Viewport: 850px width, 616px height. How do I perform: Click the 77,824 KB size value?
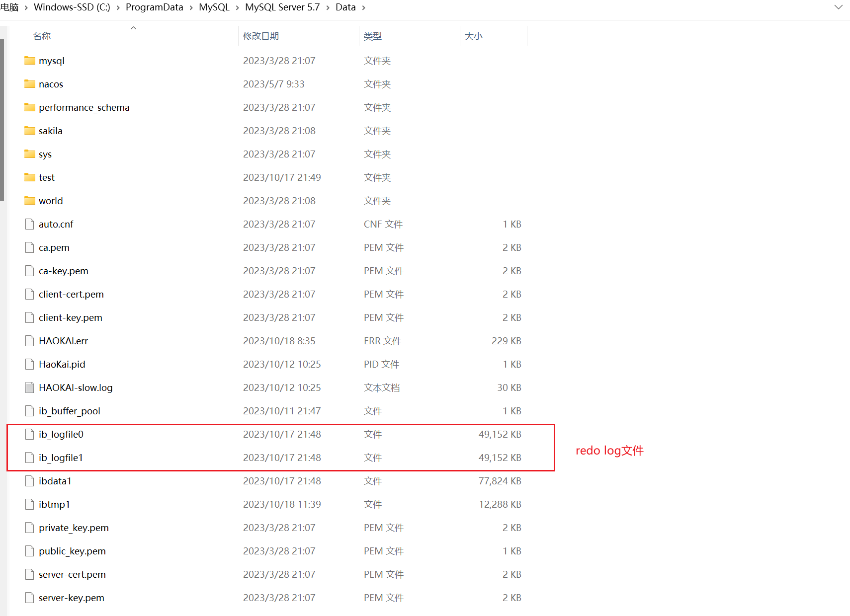click(500, 481)
